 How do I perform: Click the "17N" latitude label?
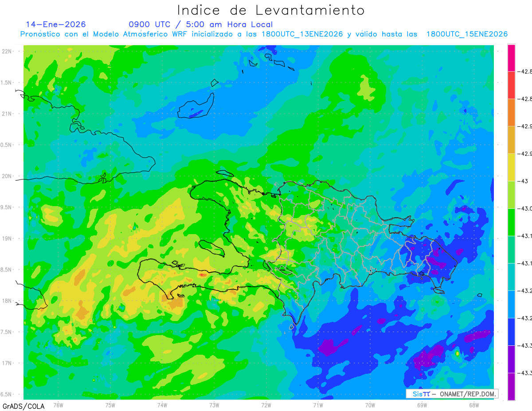[7, 363]
